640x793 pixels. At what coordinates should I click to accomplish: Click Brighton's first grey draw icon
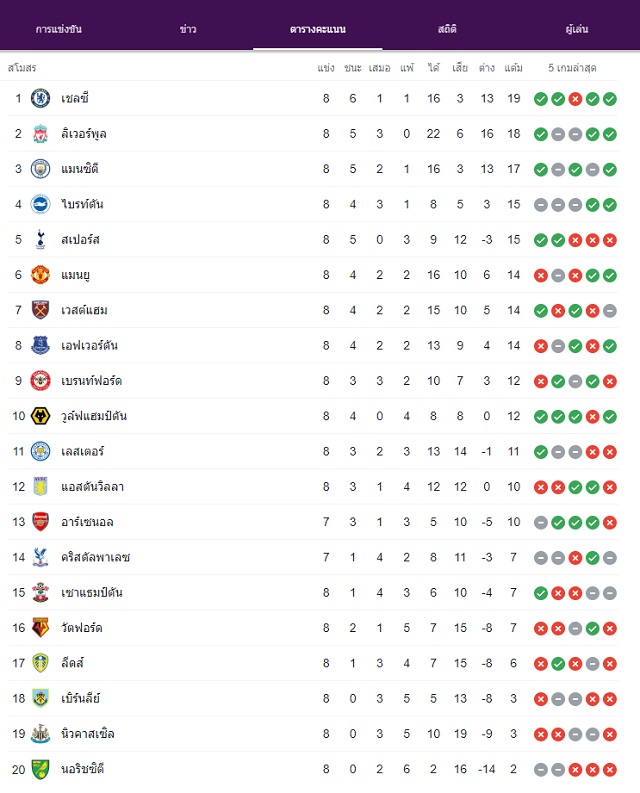pyautogui.click(x=541, y=205)
